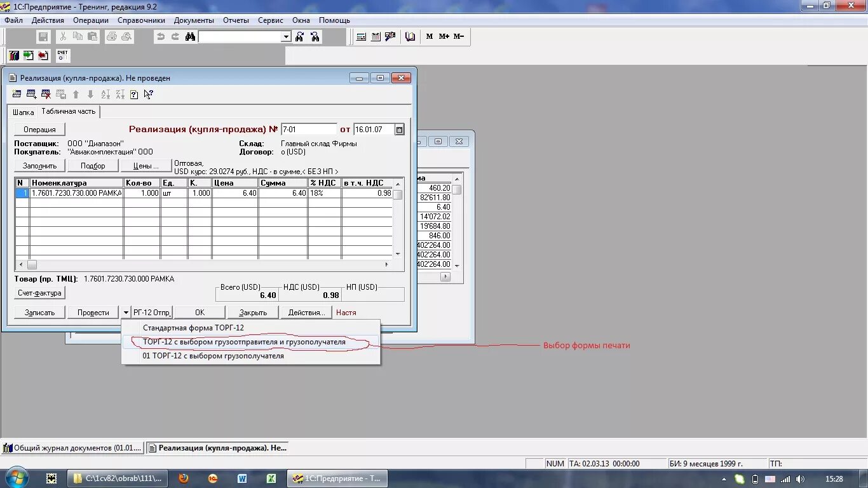Open the calculator icon in toolbar
Image resolution: width=868 pixels, height=488 pixels.
click(x=361, y=37)
